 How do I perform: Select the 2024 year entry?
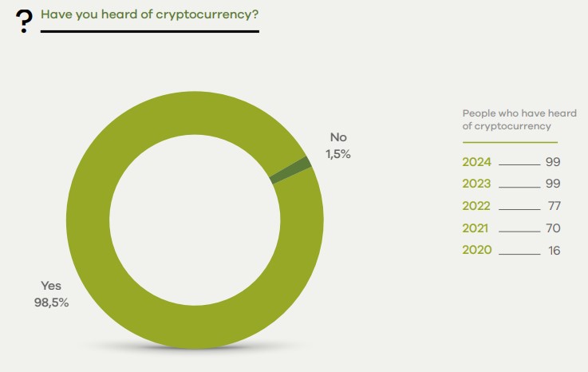coord(477,162)
